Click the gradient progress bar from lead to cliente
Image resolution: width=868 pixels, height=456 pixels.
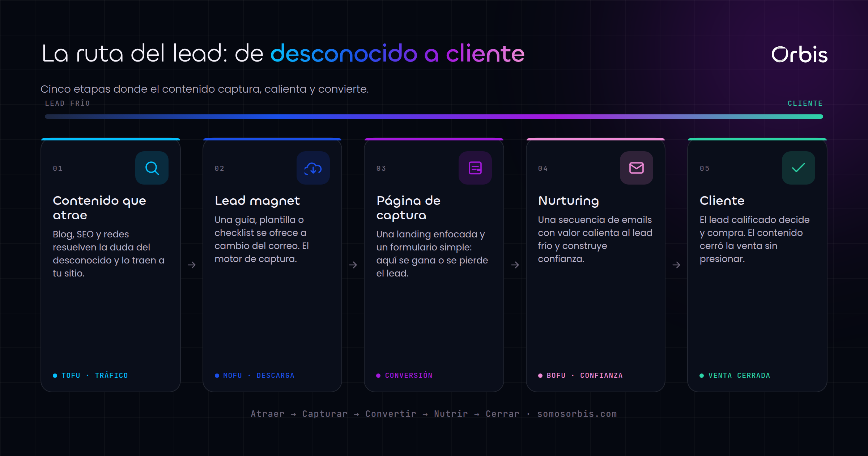pos(434,117)
